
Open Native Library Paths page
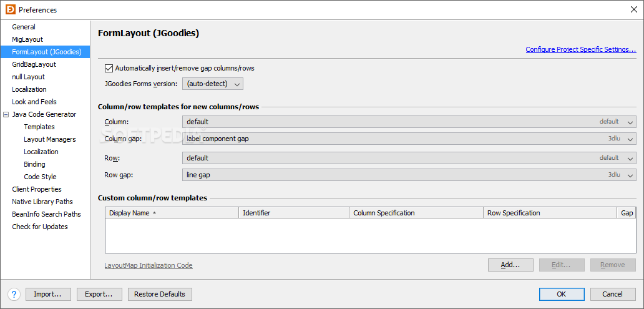coord(42,202)
